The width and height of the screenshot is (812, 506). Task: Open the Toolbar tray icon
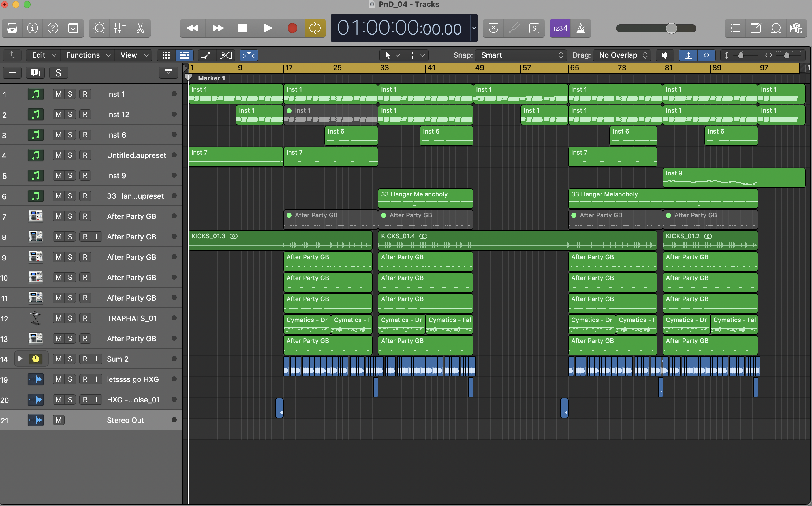[73, 28]
